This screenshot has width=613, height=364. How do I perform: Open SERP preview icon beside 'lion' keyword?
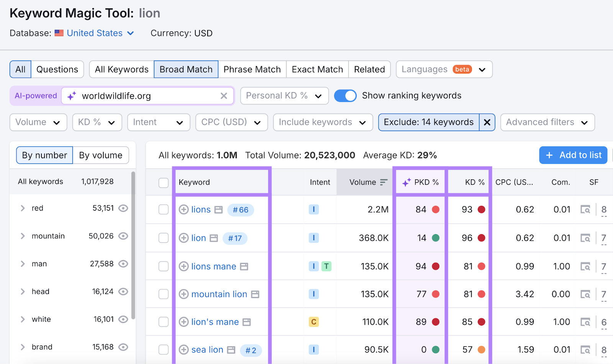tap(214, 238)
